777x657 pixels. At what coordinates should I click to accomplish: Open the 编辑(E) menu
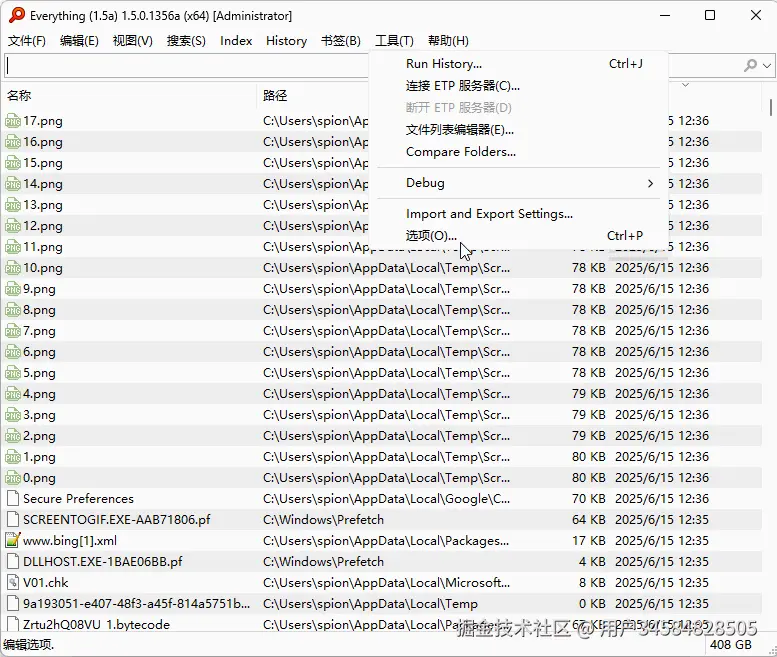pos(79,41)
